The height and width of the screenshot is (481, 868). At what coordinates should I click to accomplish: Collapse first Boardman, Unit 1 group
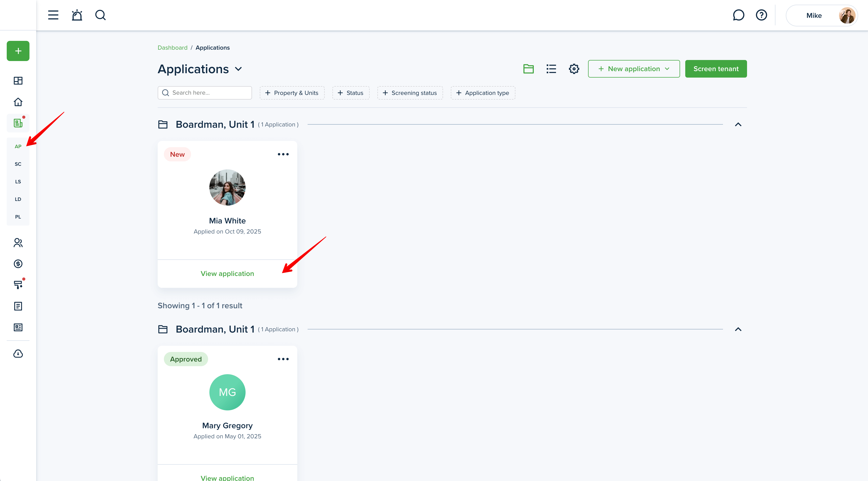[738, 124]
